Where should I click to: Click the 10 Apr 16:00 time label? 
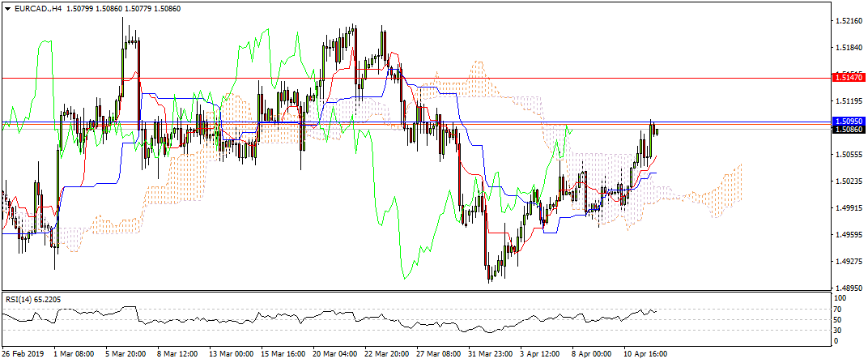pos(646,353)
